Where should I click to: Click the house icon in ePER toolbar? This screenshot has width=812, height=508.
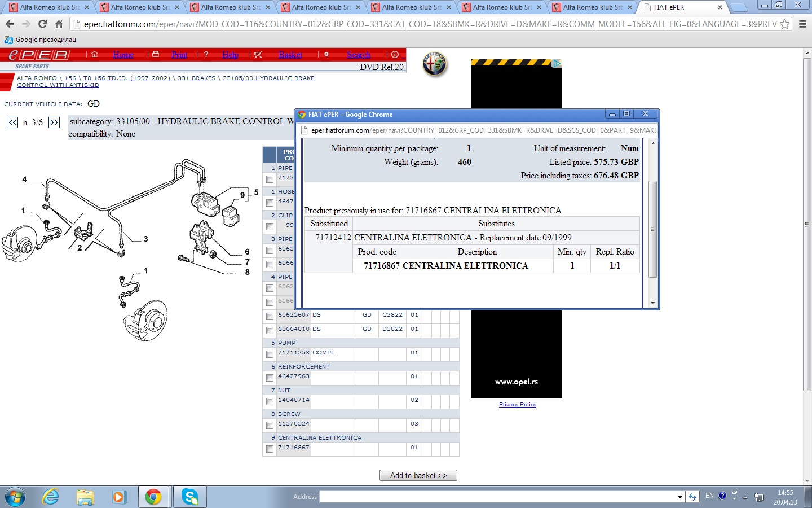click(x=95, y=55)
